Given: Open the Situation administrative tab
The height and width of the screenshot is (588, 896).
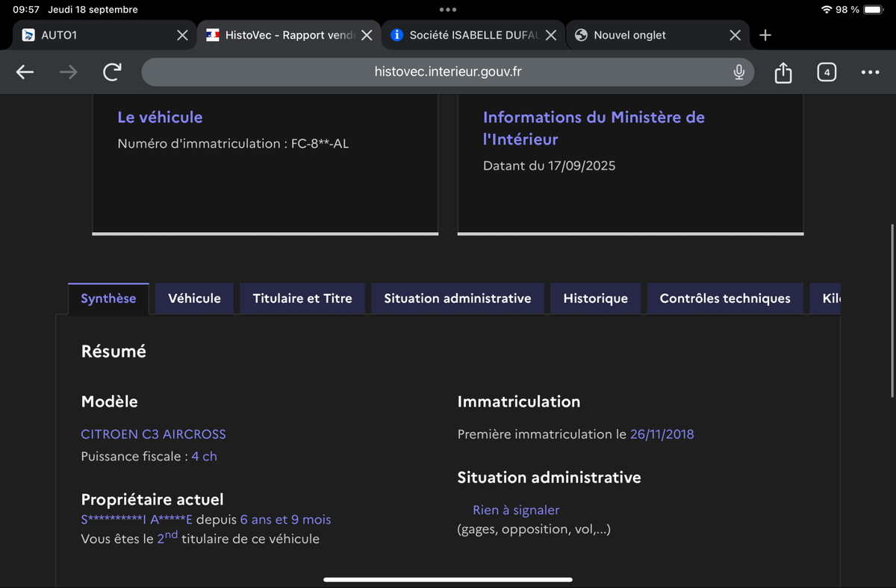Looking at the screenshot, I should pos(457,298).
